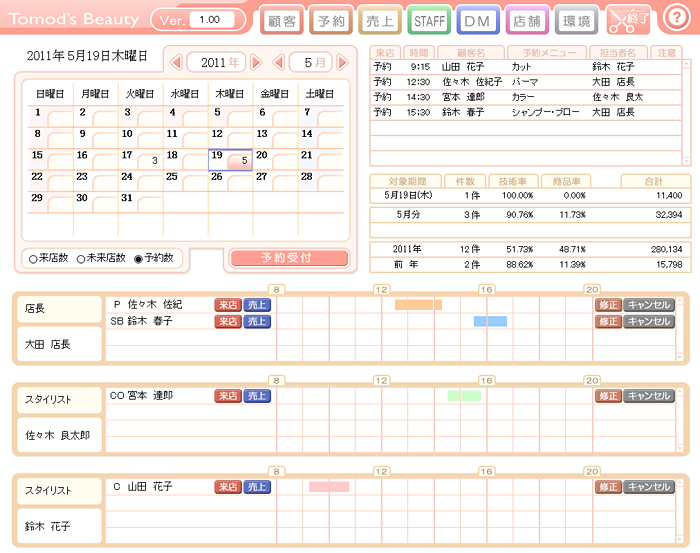This screenshot has width=700, height=553.
Task: Go to previous month with left arrow
Action: click(279, 62)
